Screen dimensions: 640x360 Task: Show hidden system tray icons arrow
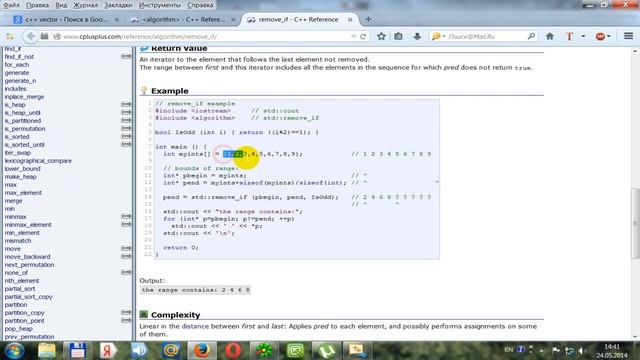pyautogui.click(x=541, y=350)
